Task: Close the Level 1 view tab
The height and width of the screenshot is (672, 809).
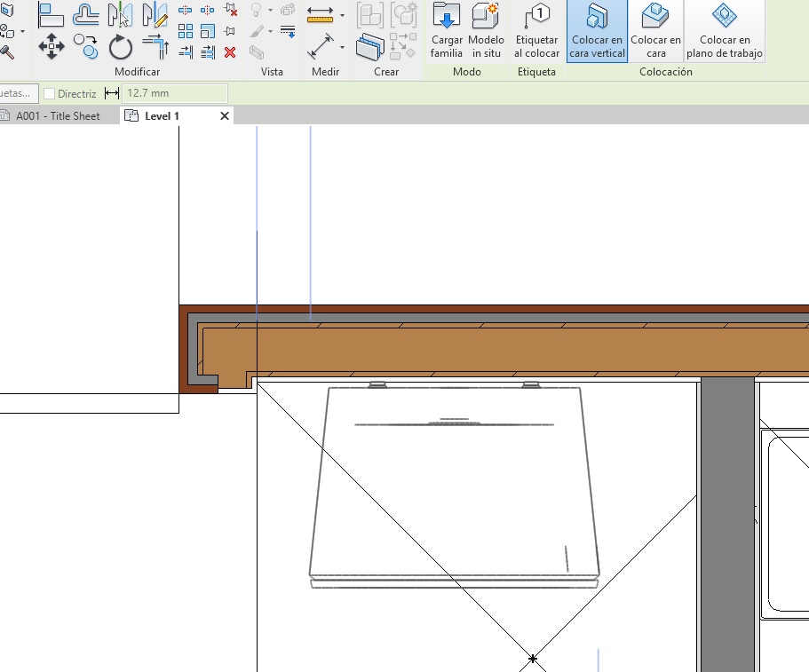Action: (224, 116)
